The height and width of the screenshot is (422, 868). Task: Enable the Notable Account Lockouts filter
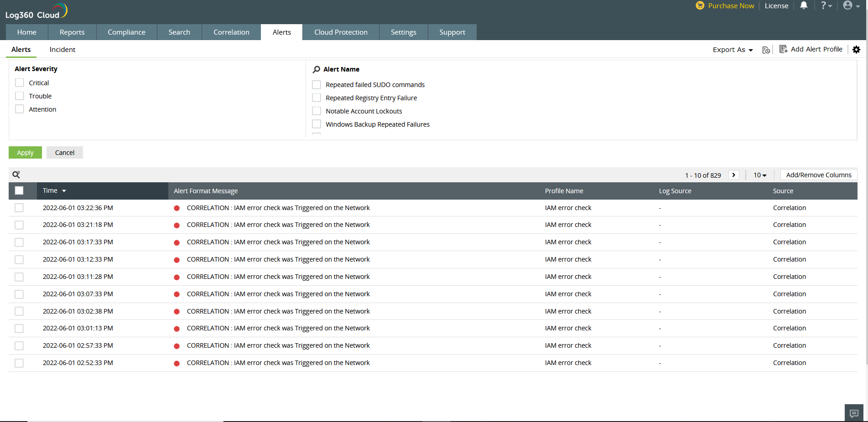(x=317, y=111)
